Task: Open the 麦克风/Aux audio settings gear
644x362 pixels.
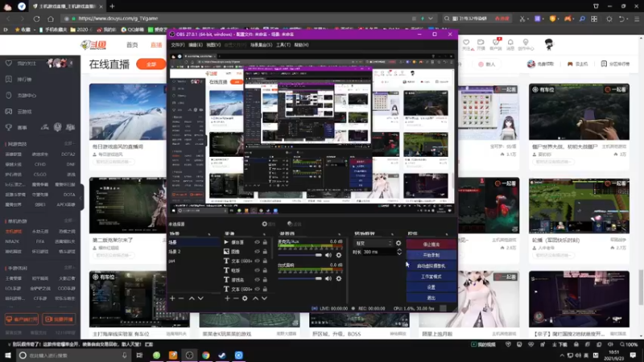Action: [338, 255]
